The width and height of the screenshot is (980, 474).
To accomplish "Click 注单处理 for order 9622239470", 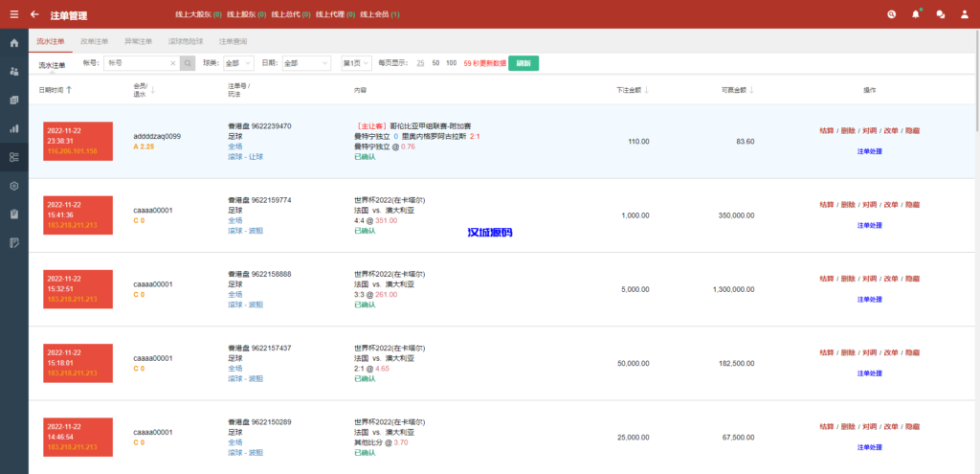I will tap(869, 151).
